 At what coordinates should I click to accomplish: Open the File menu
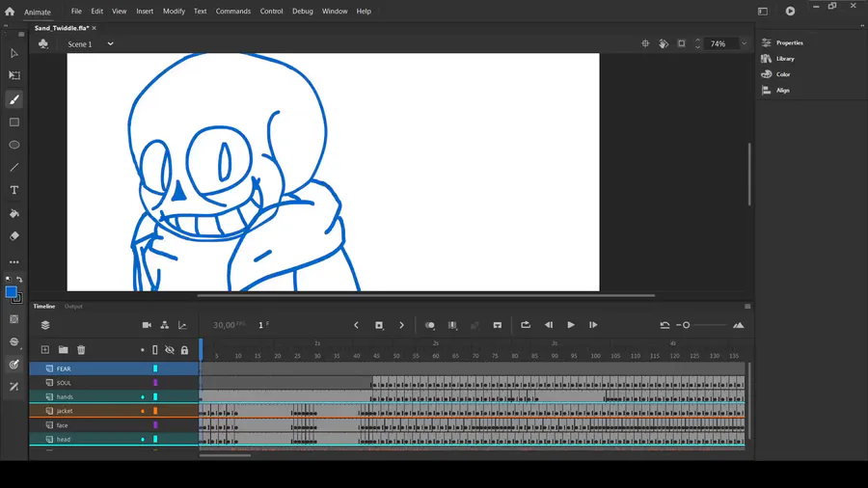tap(76, 11)
